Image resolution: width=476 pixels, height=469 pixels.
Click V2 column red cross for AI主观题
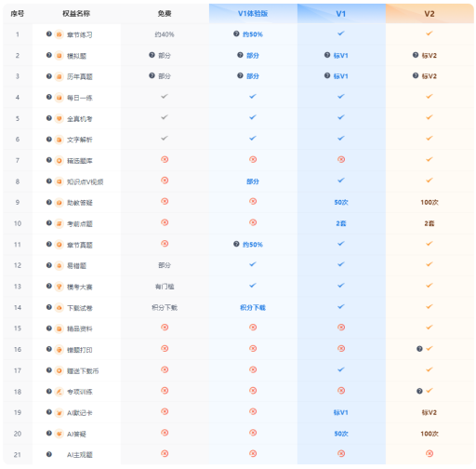click(x=430, y=453)
